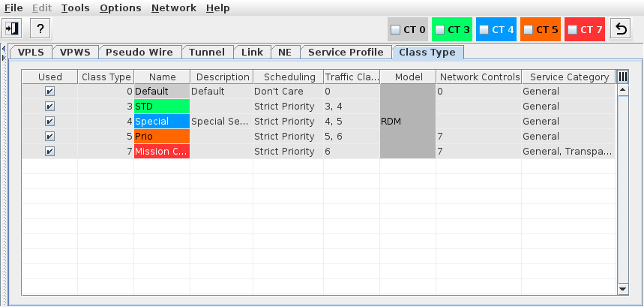This screenshot has height=307, width=644.
Task: Select RDM model cell in table
Action: point(407,122)
